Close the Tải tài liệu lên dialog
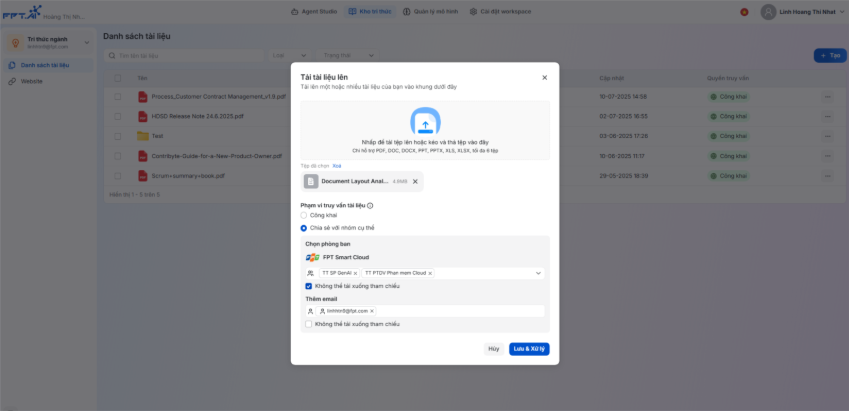Image resolution: width=849 pixels, height=411 pixels. (544, 77)
